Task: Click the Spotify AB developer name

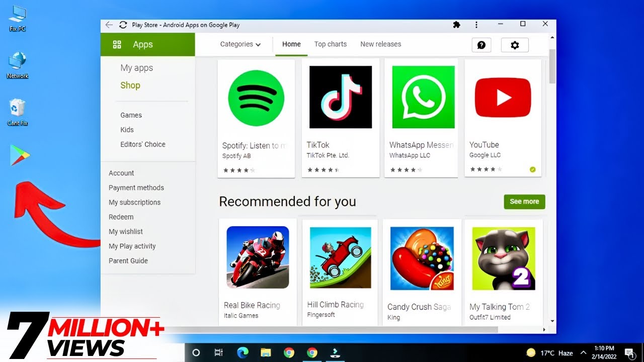Action: [x=236, y=156]
